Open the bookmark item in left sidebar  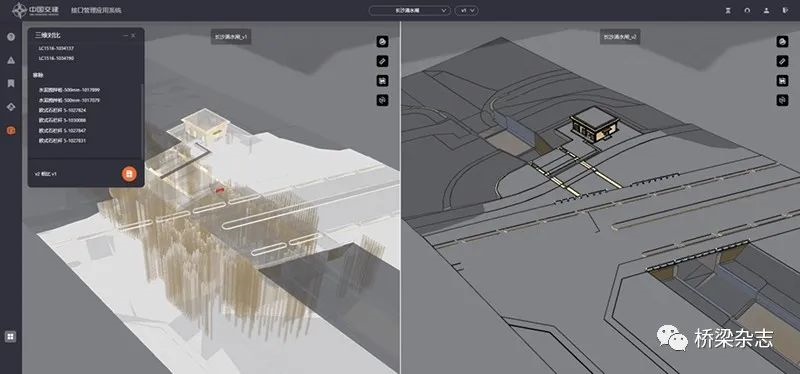coord(11,83)
